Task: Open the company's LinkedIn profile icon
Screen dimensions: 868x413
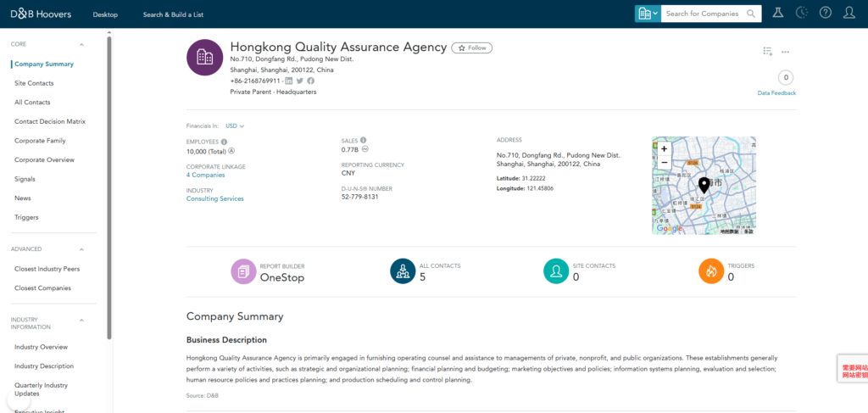Action: 289,81
